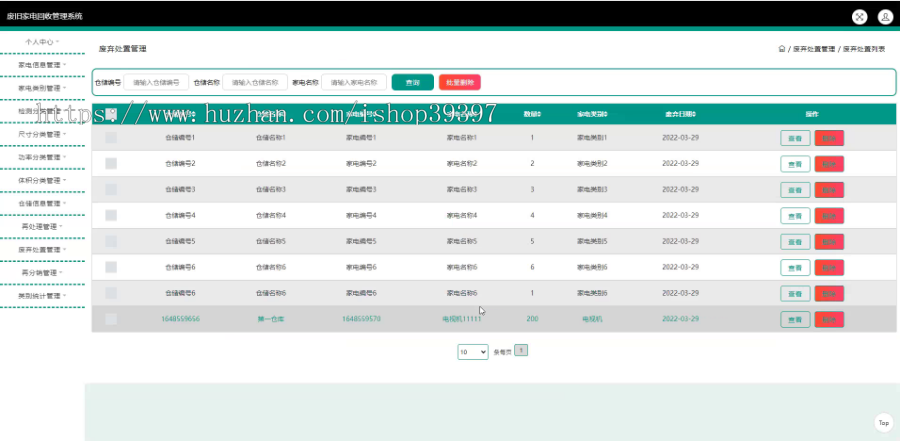Screen dimensions: 900x441
Task: Check the row checkbox for 仓储编号5
Action: point(111,241)
